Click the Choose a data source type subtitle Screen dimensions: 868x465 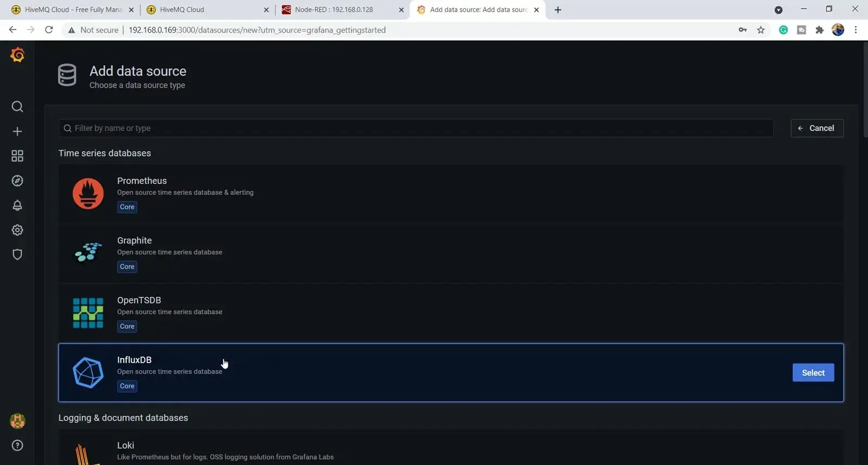pos(137,85)
